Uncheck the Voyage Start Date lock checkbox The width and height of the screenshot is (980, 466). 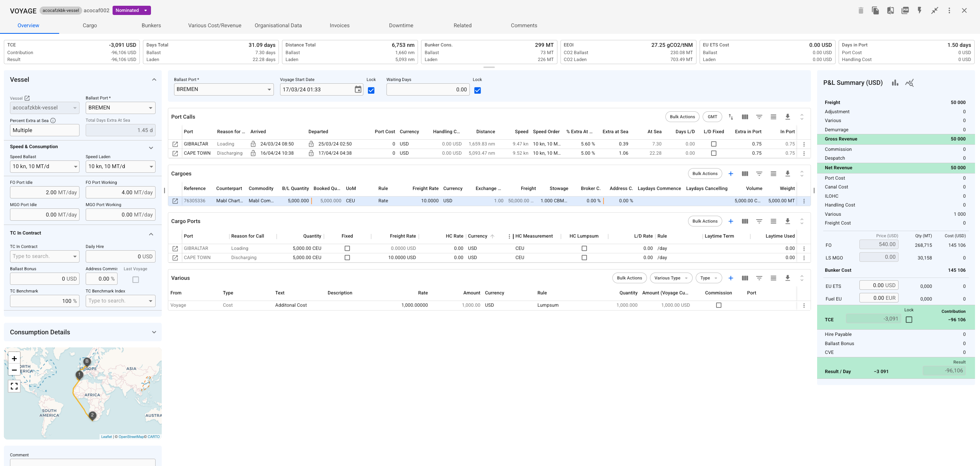(371, 90)
